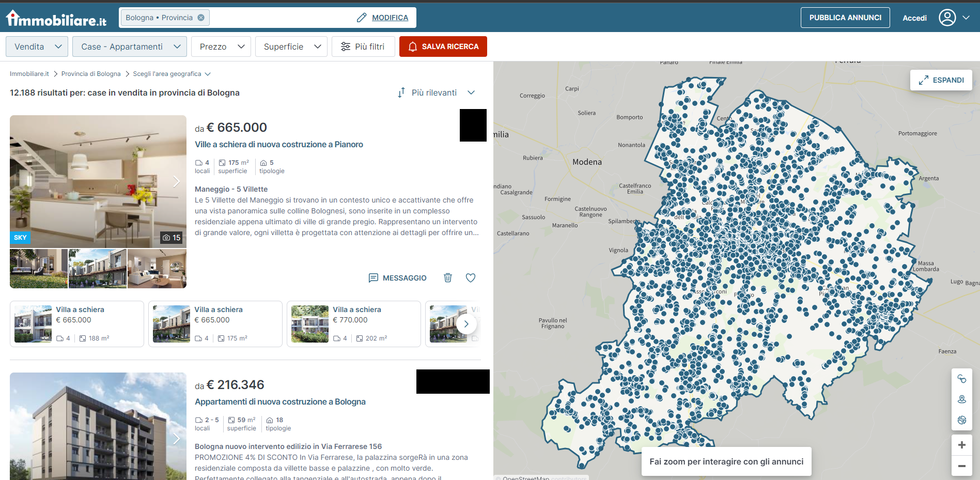Click the map layers globe icon

click(962, 420)
